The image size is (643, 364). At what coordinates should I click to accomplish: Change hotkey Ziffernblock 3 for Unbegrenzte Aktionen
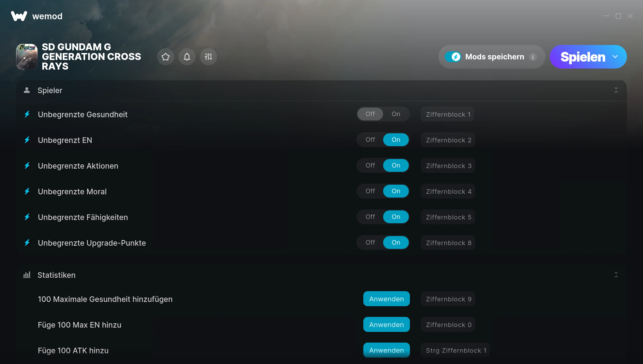[x=448, y=166]
